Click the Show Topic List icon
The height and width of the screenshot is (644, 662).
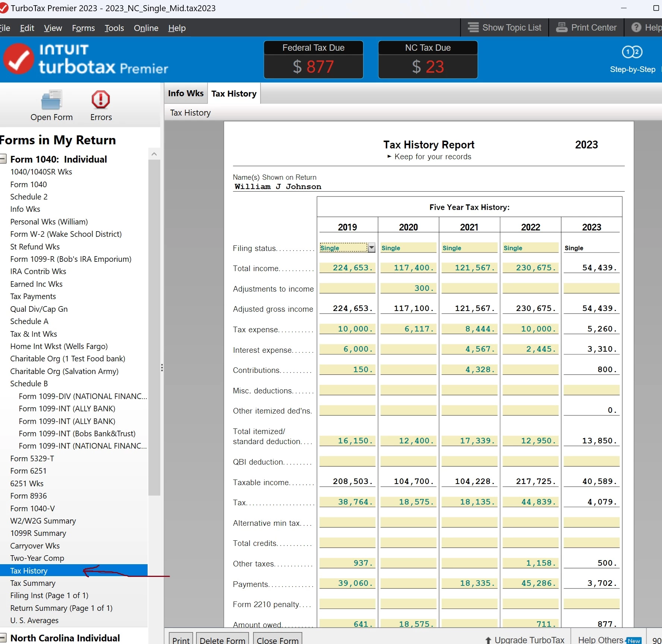pos(473,28)
